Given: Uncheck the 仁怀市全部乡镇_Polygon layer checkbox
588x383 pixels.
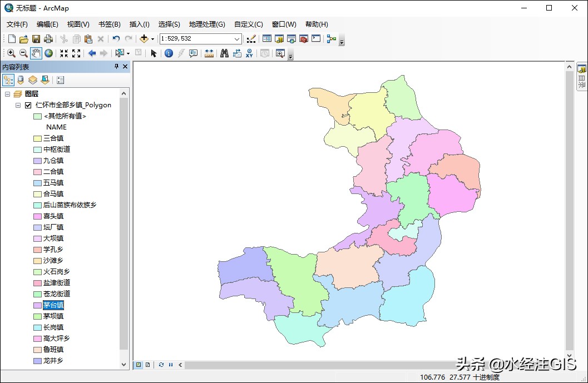Looking at the screenshot, I should click(x=28, y=105).
